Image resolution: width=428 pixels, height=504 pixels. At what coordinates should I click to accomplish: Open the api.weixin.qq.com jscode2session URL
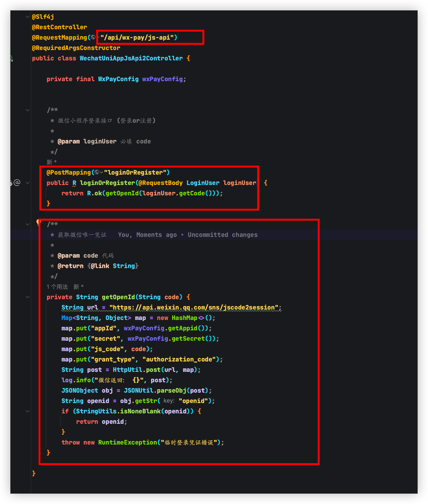pos(194,307)
